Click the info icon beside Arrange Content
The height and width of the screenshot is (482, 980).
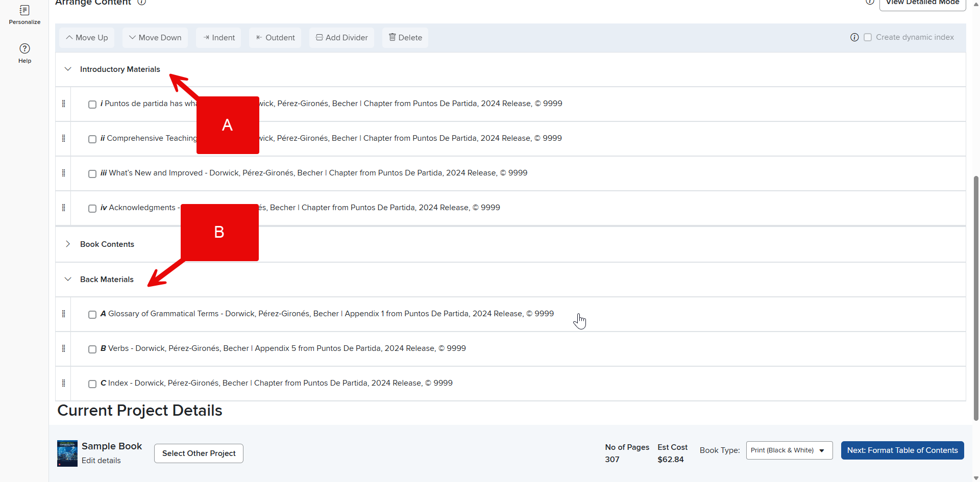point(142,2)
